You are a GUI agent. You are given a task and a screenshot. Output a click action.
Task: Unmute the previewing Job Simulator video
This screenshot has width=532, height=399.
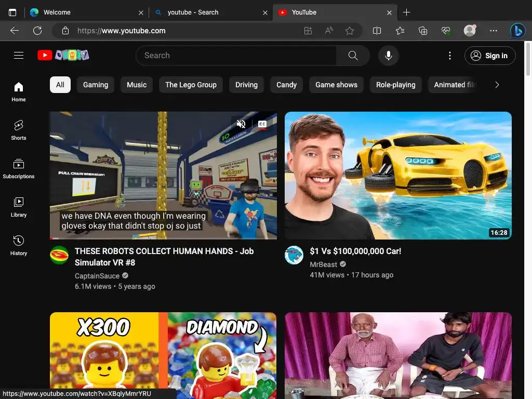click(241, 124)
